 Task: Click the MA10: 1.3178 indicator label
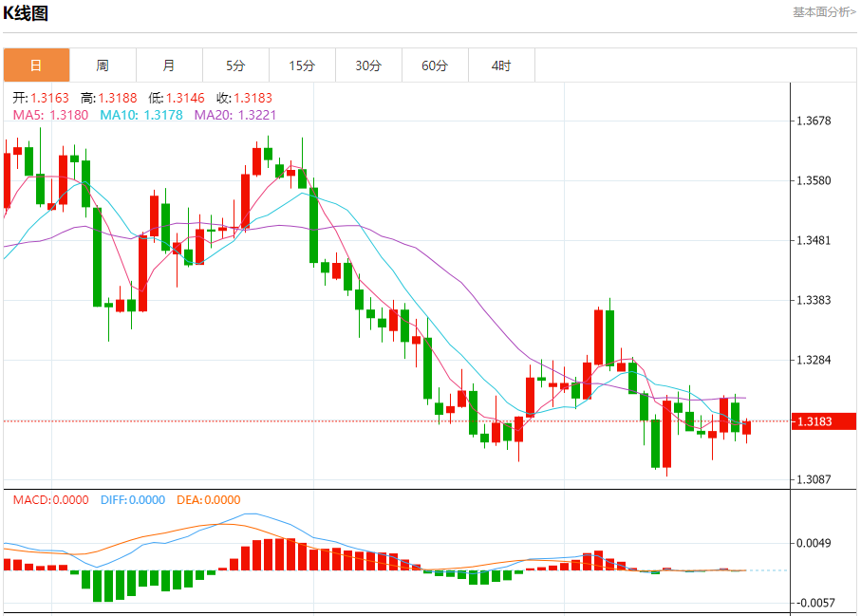(x=141, y=115)
